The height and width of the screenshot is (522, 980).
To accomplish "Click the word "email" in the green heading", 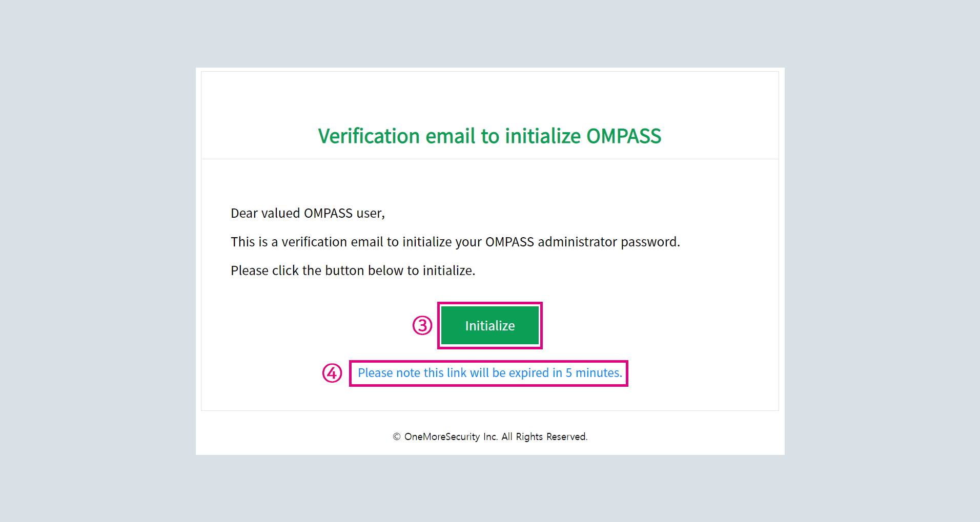I will click(x=451, y=136).
